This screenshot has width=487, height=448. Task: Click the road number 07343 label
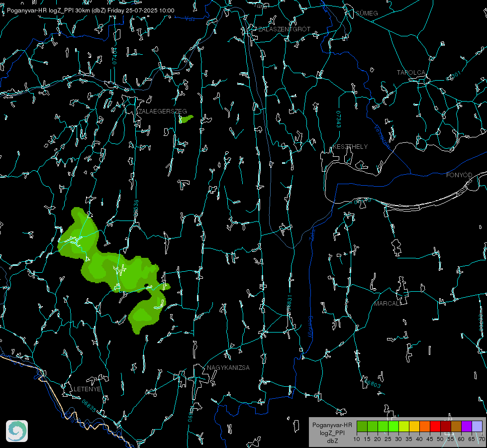[338, 119]
